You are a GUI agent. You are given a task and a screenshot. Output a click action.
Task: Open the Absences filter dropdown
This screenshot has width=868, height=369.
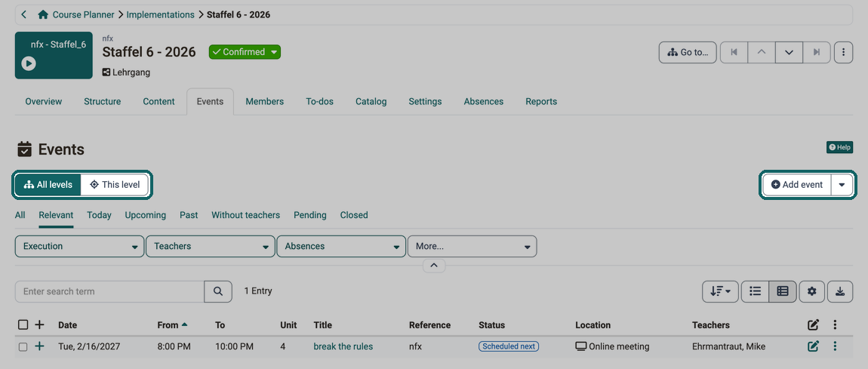point(341,246)
